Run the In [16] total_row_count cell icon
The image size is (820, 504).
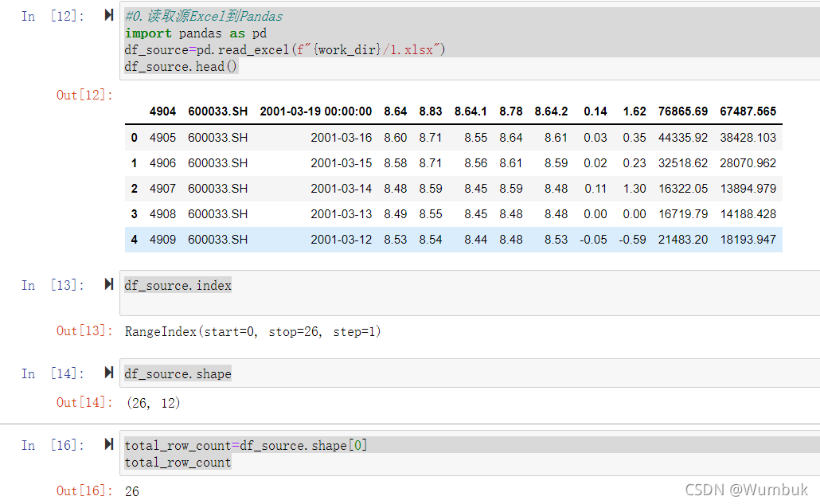(x=109, y=444)
